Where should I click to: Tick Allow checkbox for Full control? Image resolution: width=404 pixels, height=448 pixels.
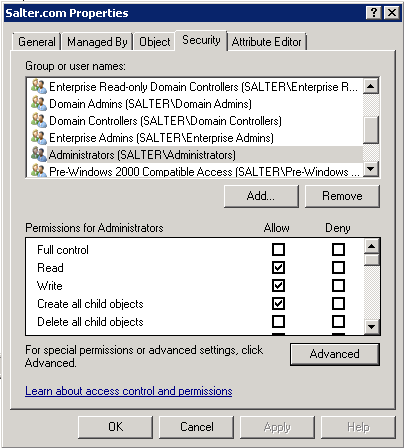(x=278, y=249)
